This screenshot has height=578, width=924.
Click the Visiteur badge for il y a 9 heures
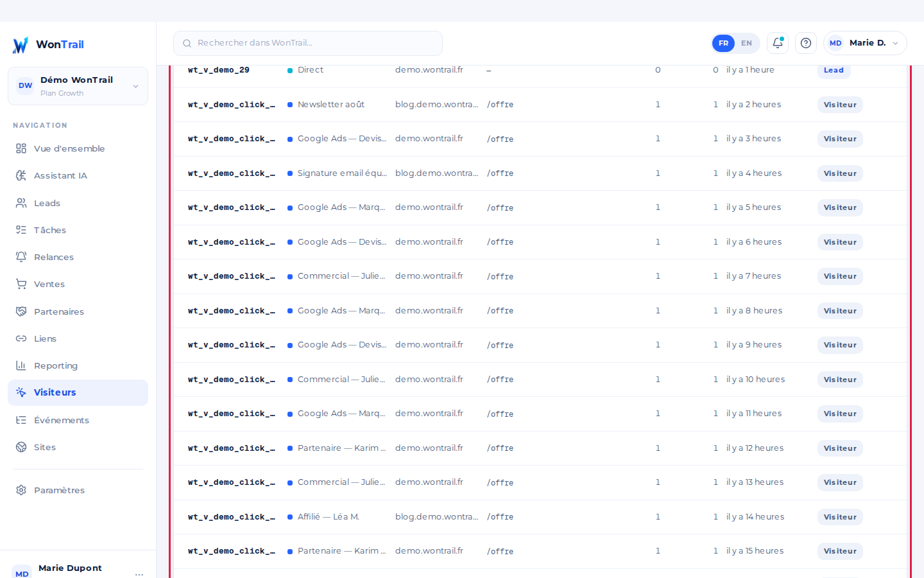(840, 345)
